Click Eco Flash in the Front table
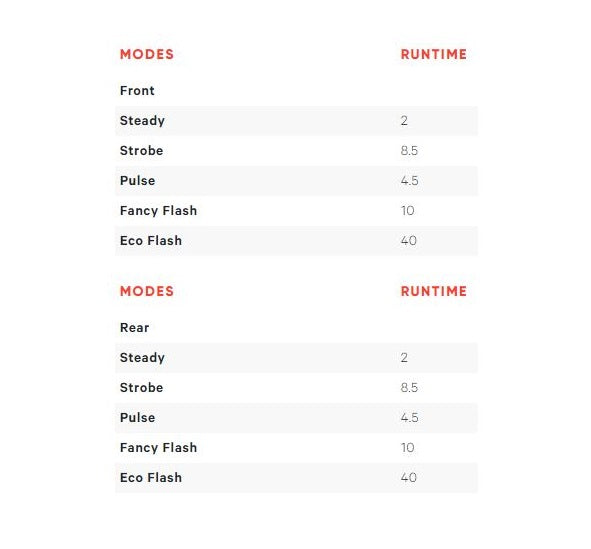Image resolution: width=591 pixels, height=549 pixels. [x=151, y=240]
